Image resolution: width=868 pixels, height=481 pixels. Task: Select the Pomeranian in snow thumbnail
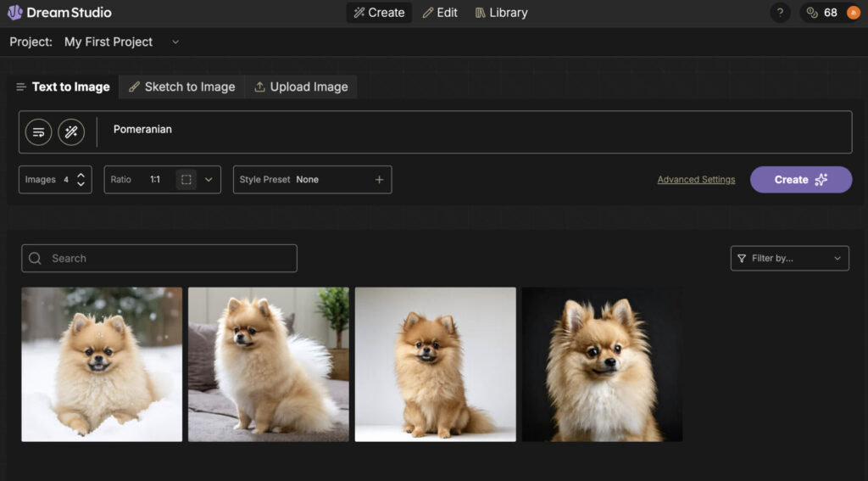pyautogui.click(x=102, y=364)
